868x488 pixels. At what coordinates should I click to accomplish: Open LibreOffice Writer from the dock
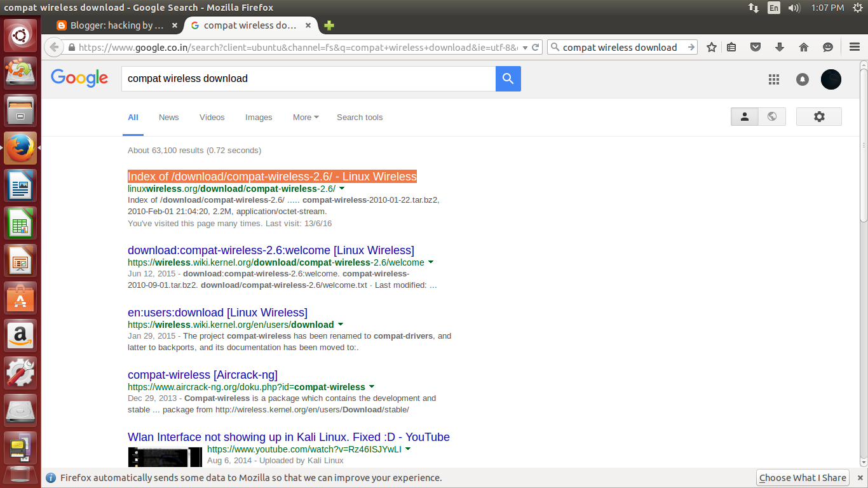[21, 186]
